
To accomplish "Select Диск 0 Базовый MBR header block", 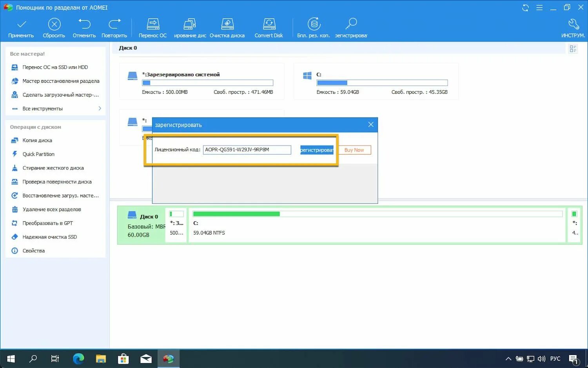I will 142,225.
